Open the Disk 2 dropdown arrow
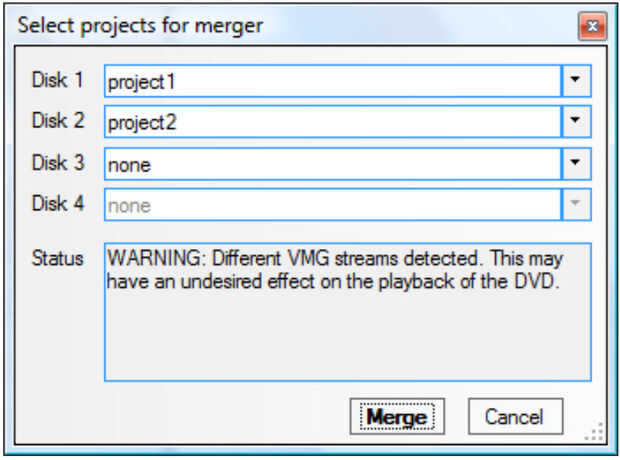Viewport: 620px width, 460px height. [x=575, y=121]
